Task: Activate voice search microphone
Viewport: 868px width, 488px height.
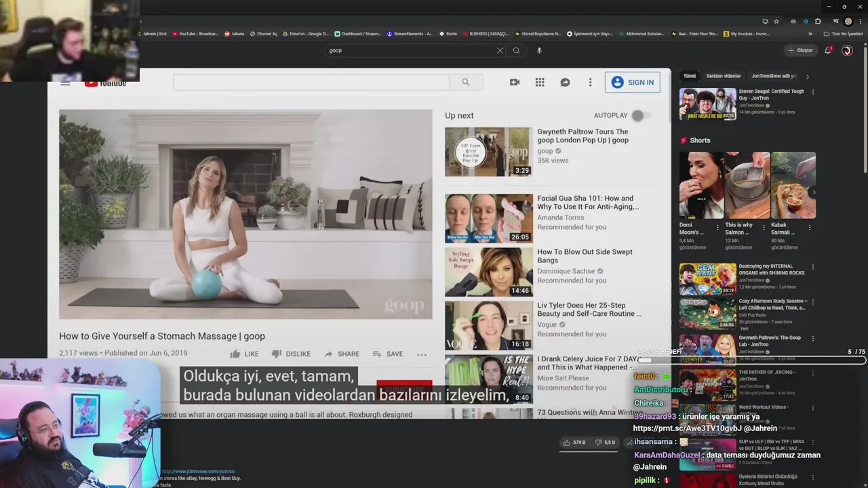Action: pos(539,50)
